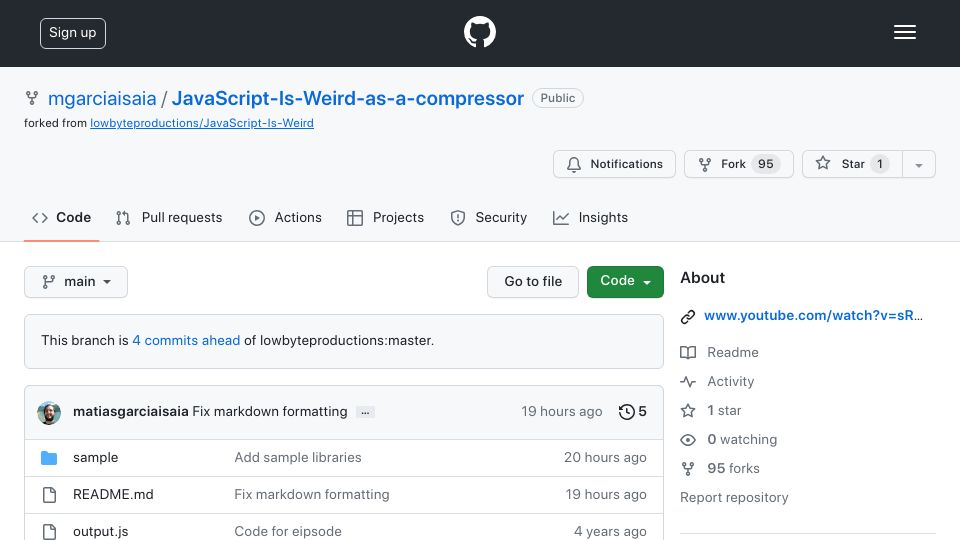The image size is (960, 540).
Task: Click the Activity pulse icon
Action: coord(688,381)
